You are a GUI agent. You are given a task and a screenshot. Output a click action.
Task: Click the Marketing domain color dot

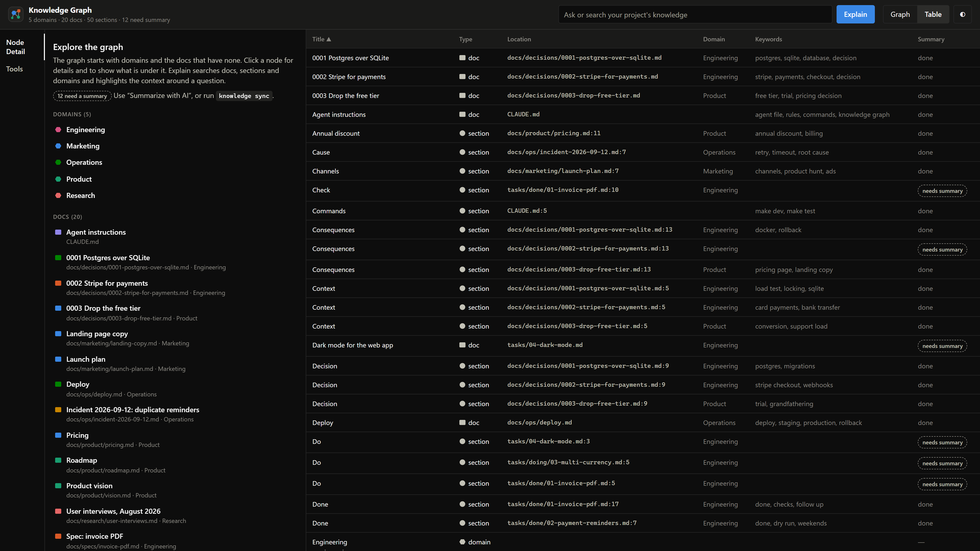coord(58,146)
